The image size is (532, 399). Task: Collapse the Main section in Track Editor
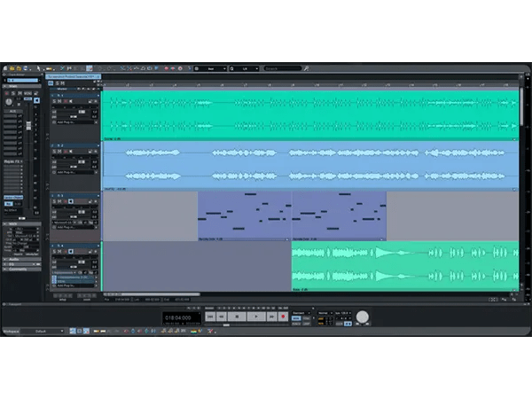(5, 86)
